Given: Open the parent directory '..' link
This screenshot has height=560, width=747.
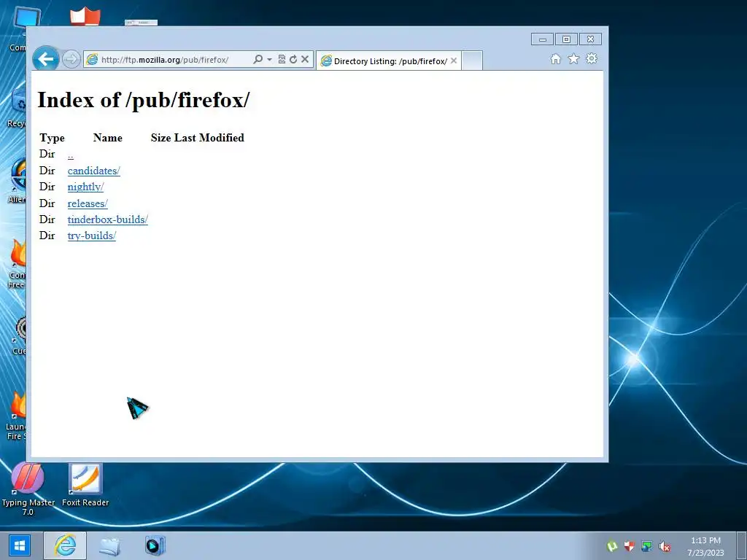Looking at the screenshot, I should coord(71,155).
